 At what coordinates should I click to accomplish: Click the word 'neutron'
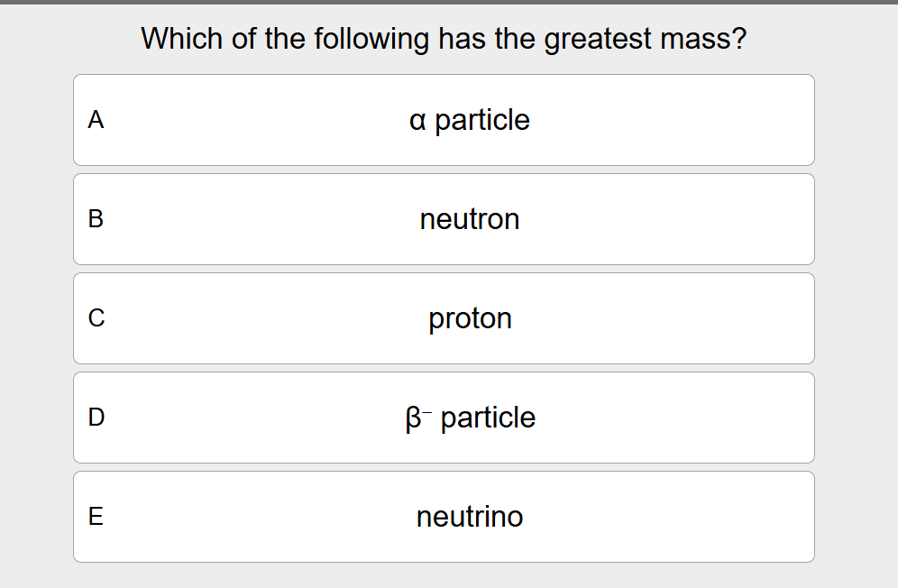(470, 219)
